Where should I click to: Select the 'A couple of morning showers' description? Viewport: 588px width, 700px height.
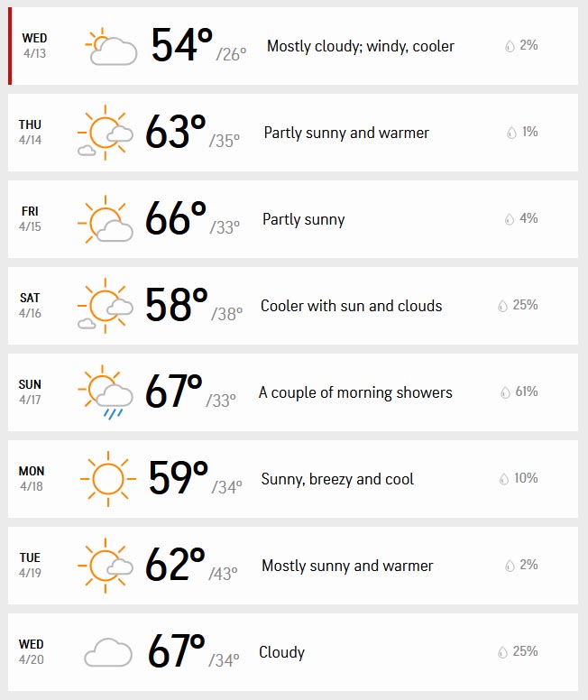355,392
